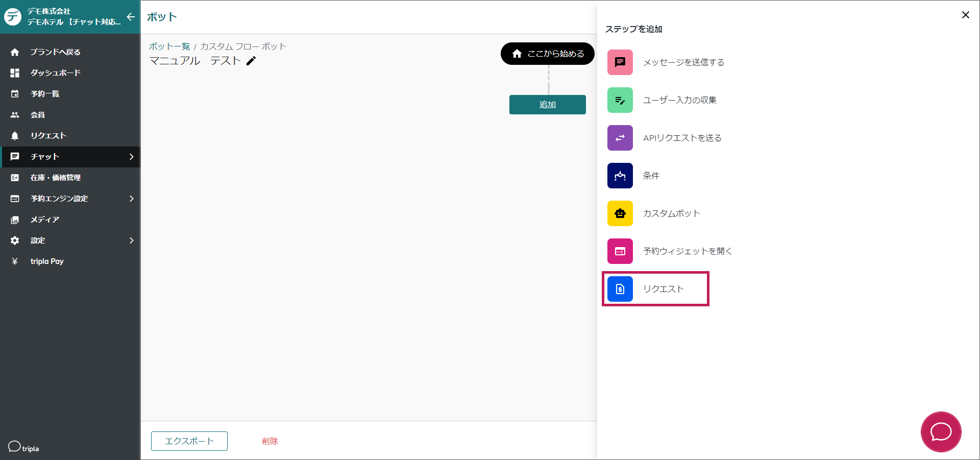Open ダッシュボード in the sidebar
The width and height of the screenshot is (980, 460).
(x=55, y=73)
